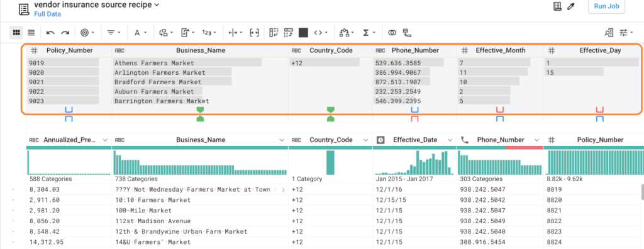Open the filter rows dropdown
Image resolution: width=644 pixels, height=249 pixels.
tap(114, 33)
